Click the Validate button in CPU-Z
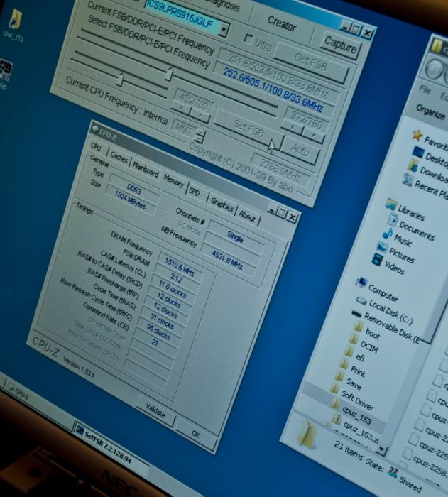448x497 pixels. 155,410
